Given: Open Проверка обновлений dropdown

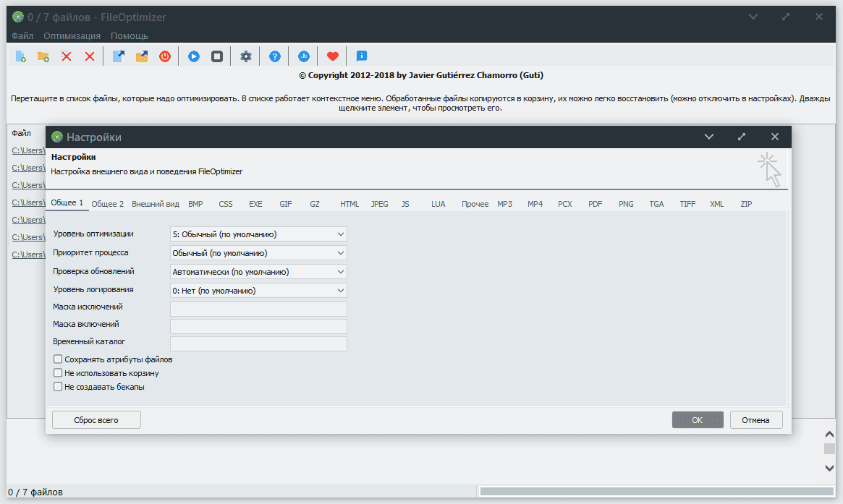Looking at the screenshot, I should (258, 272).
